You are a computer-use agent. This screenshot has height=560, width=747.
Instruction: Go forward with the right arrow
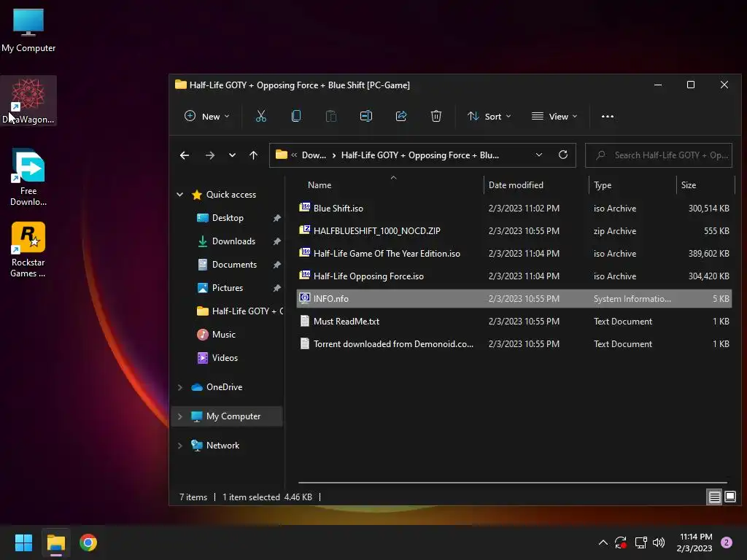(209, 155)
